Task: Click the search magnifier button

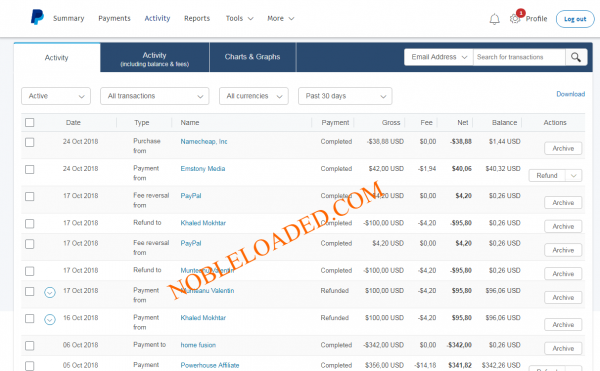Action: pyautogui.click(x=576, y=57)
